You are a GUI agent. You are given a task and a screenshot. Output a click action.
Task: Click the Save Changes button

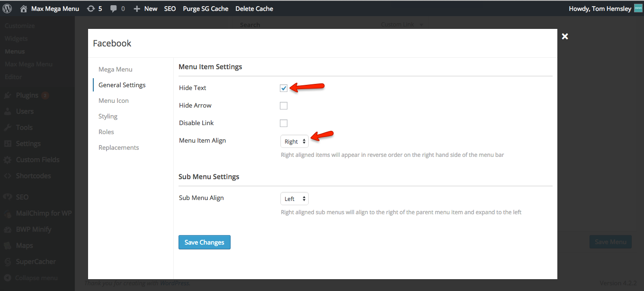[x=204, y=242]
